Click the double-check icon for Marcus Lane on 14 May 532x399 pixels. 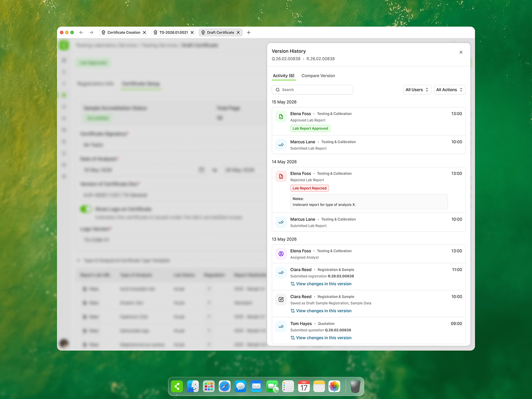tap(281, 222)
